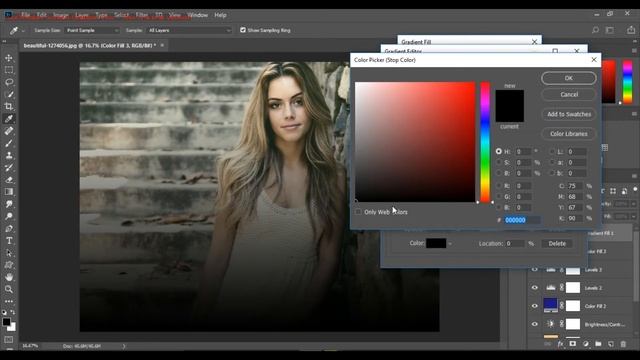
Task: Select the Gradient tool
Action: (x=9, y=192)
